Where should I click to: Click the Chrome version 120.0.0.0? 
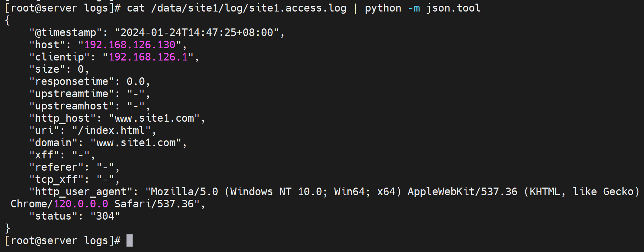pyautogui.click(x=81, y=204)
